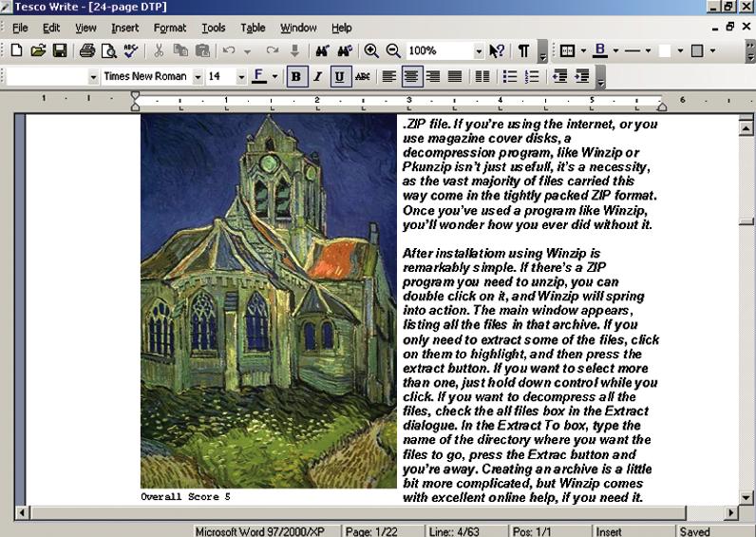The width and height of the screenshot is (756, 537).
Task: Click scroll-down arrow of vertical scrollbar
Action: point(746,497)
